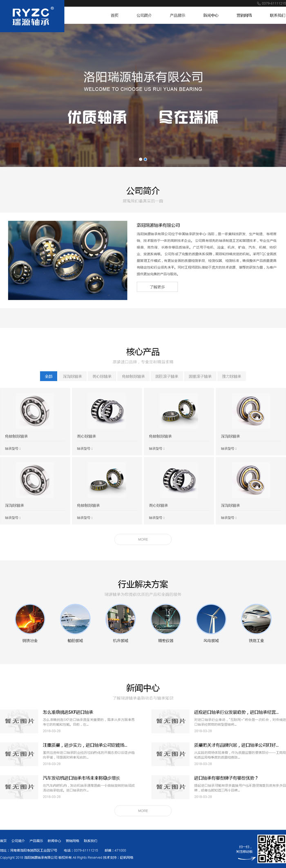Click the 了解更多 button
This screenshot has height=868, width=286.
click(157, 287)
